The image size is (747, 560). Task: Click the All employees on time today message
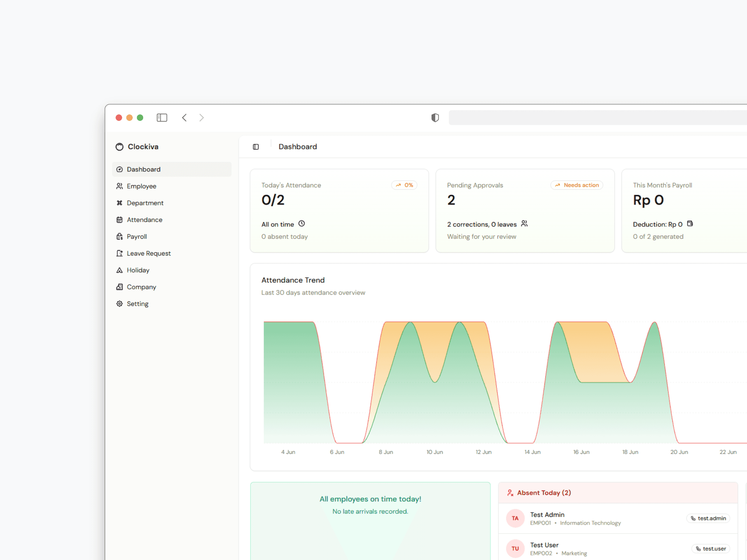click(370, 499)
